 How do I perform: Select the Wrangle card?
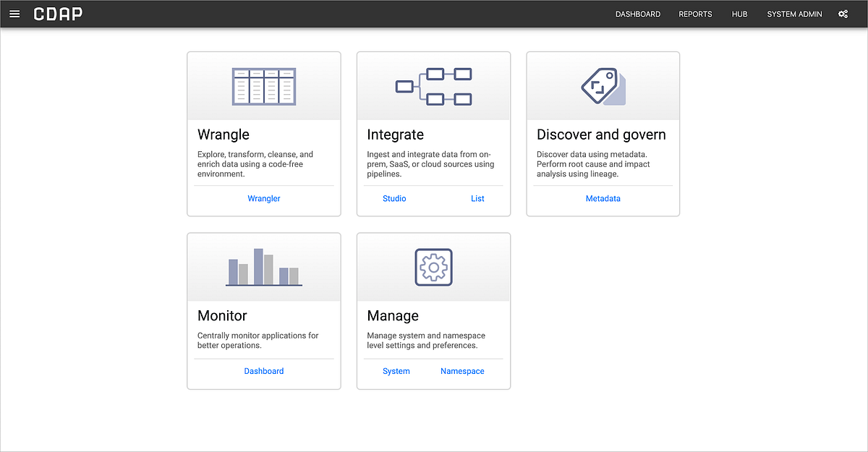[263, 135]
